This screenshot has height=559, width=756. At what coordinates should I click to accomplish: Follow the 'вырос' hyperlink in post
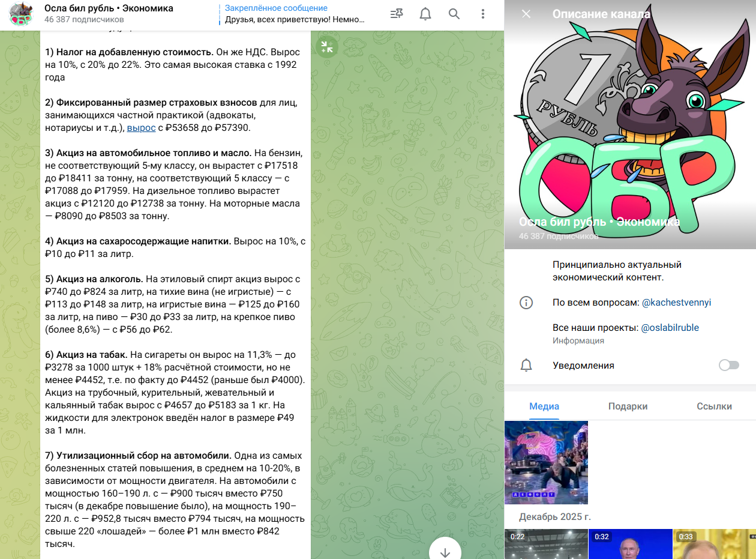(x=141, y=128)
